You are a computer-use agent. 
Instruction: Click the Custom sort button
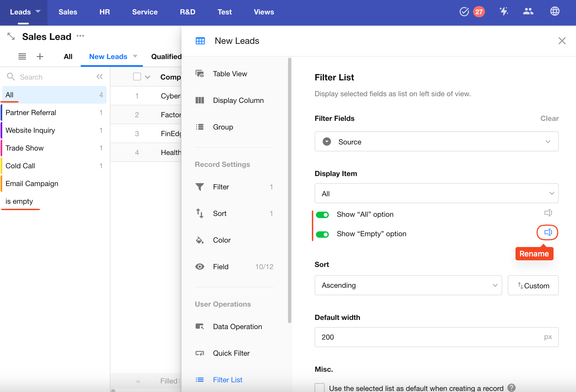click(533, 286)
